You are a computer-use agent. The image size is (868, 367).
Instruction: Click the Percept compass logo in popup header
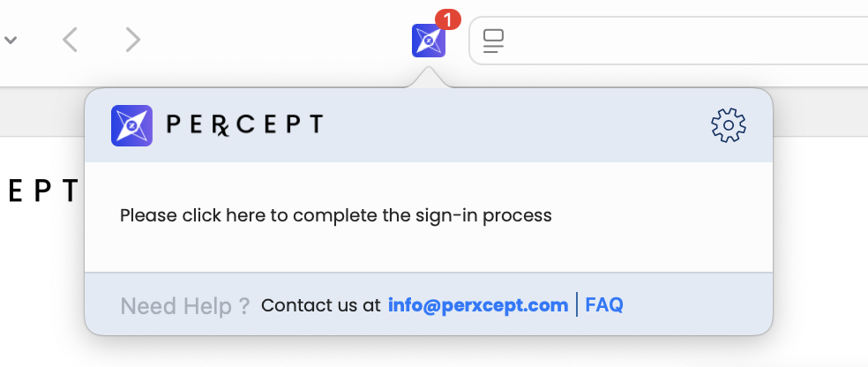point(132,126)
